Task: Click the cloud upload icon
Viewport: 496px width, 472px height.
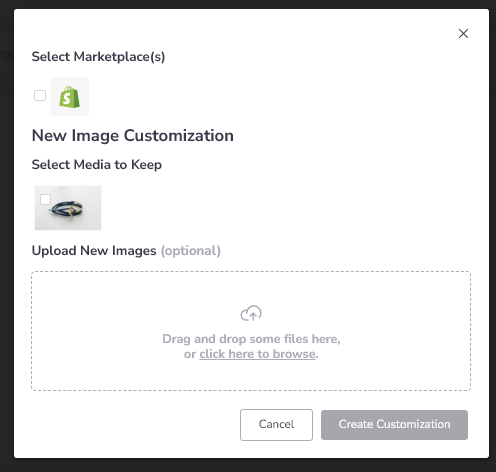Action: point(251,313)
